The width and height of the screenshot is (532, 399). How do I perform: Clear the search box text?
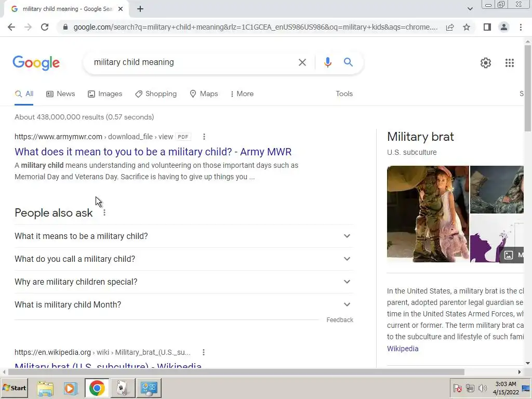point(302,62)
